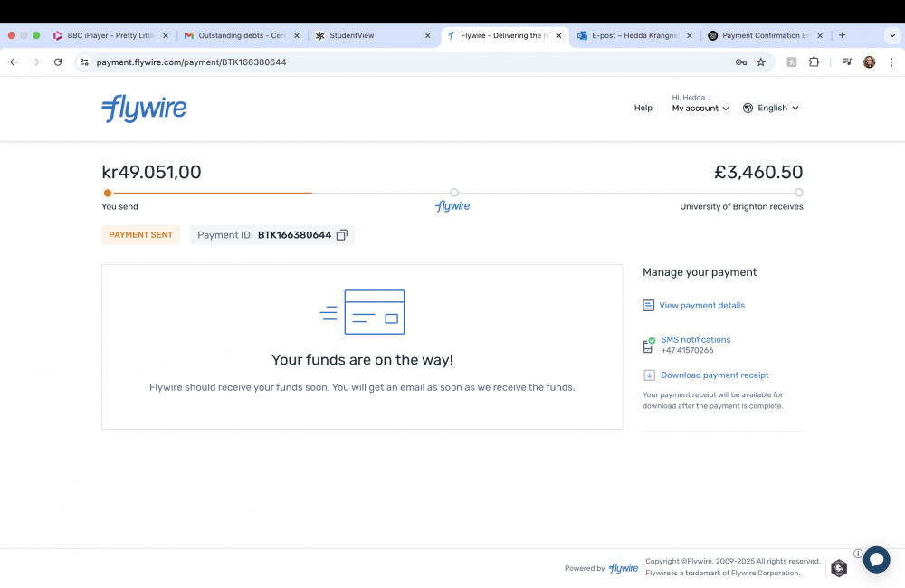Open the chat support bubble
The image size is (905, 588).
(876, 560)
